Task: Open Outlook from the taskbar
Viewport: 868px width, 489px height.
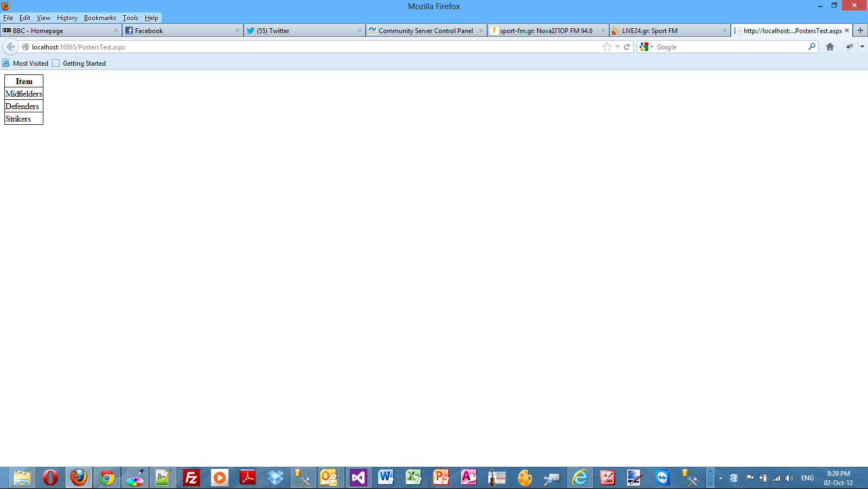Action: click(x=329, y=478)
